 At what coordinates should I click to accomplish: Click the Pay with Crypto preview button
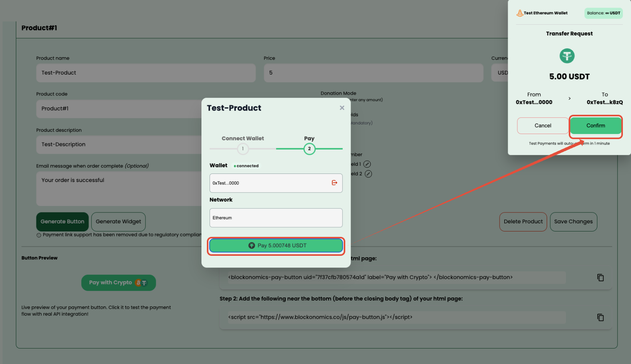click(119, 283)
